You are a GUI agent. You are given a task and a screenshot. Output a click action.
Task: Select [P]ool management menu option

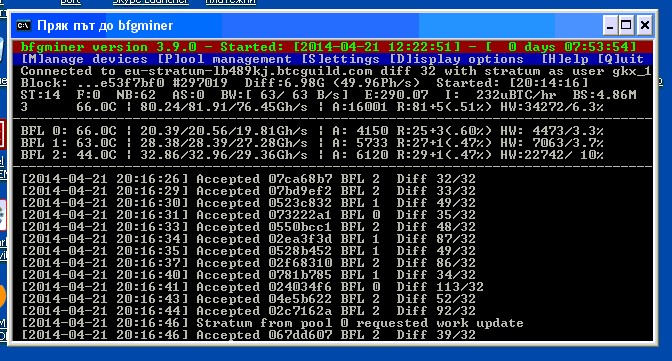[225, 59]
